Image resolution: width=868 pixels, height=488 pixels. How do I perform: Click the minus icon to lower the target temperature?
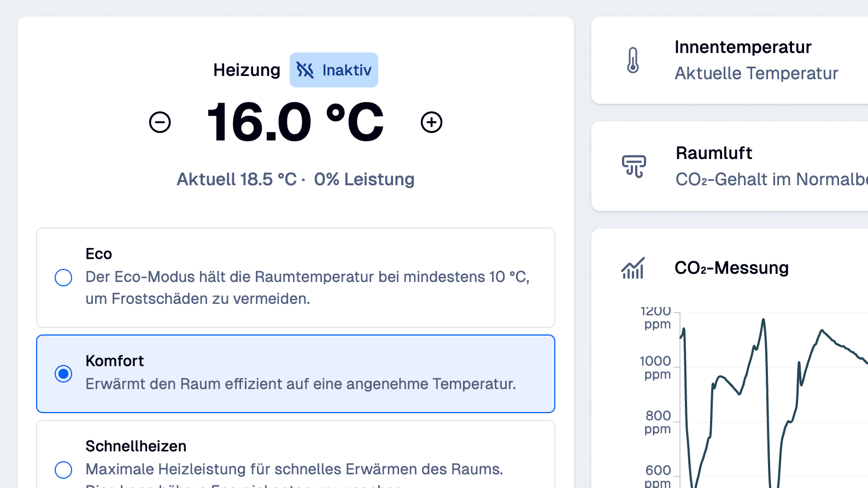click(x=160, y=122)
